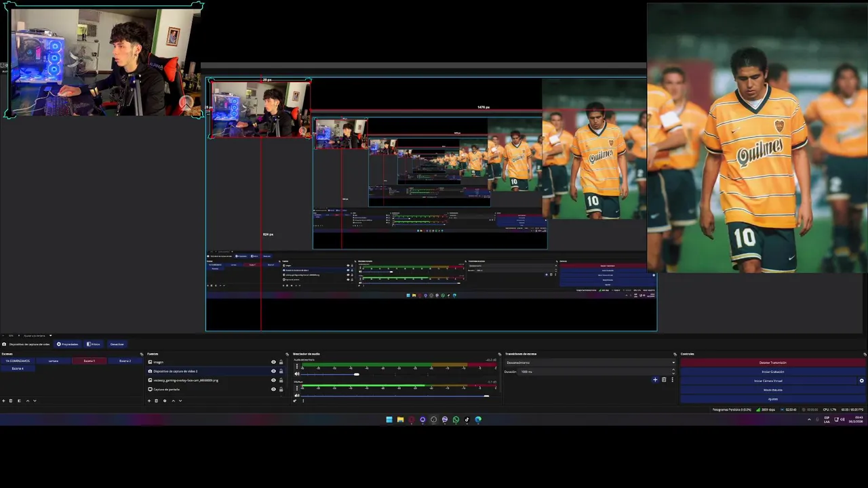The width and height of the screenshot is (868, 488).
Task: Open Mic/Aux three-dot options menu
Action: tap(296, 388)
